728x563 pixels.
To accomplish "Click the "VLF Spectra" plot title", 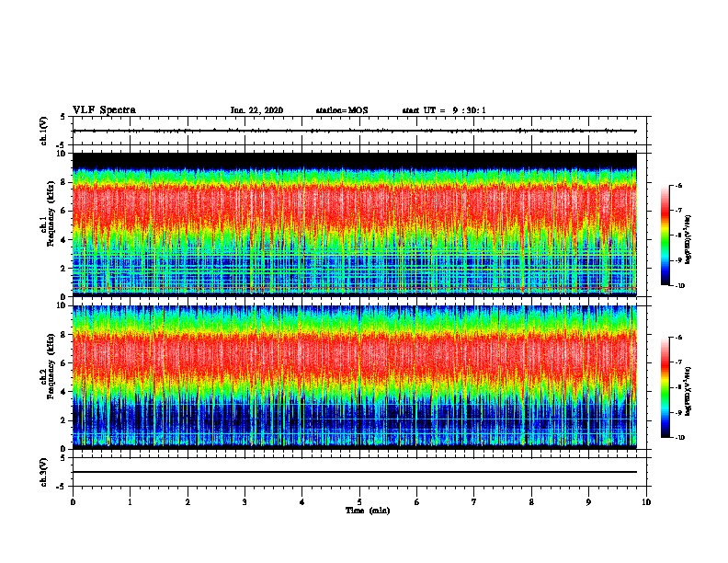I will point(104,110).
